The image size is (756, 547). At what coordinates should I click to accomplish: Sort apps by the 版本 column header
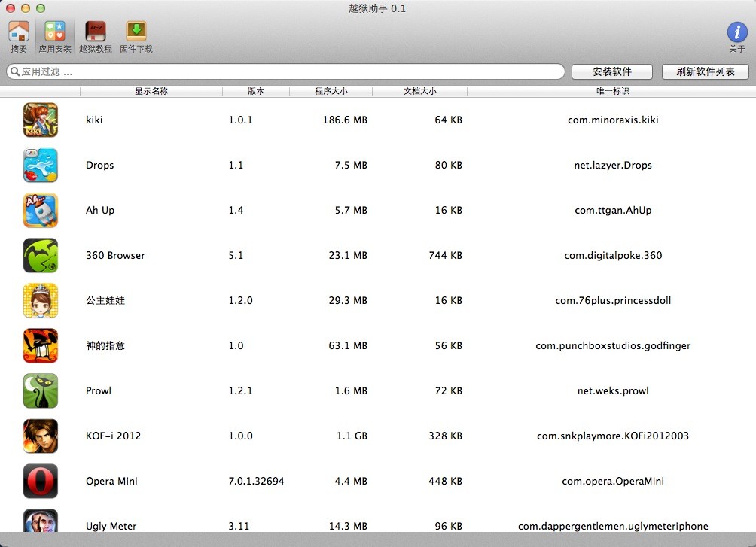tap(256, 90)
